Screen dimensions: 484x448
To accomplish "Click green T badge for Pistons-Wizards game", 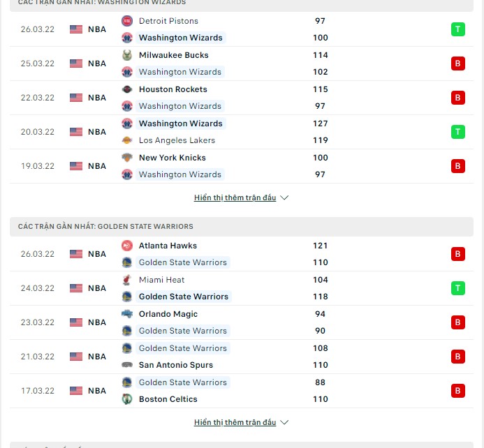I will pyautogui.click(x=457, y=29).
